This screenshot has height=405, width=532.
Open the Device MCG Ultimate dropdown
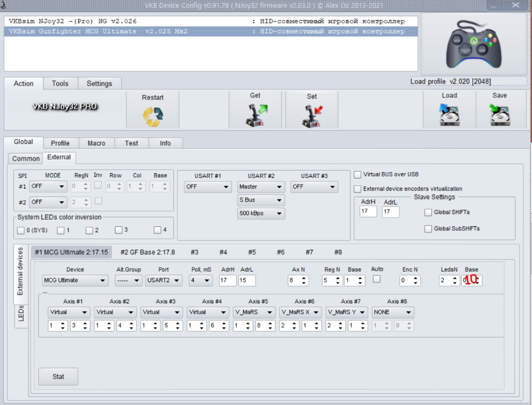75,280
